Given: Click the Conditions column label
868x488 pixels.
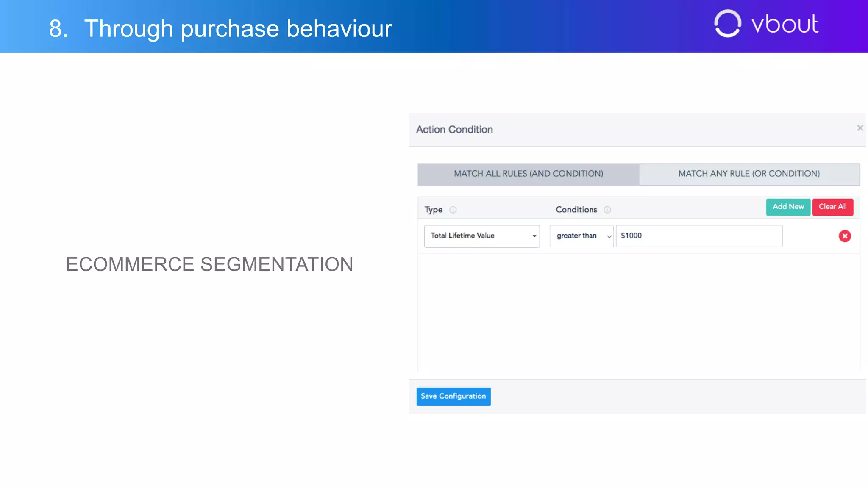Looking at the screenshot, I should (x=576, y=210).
